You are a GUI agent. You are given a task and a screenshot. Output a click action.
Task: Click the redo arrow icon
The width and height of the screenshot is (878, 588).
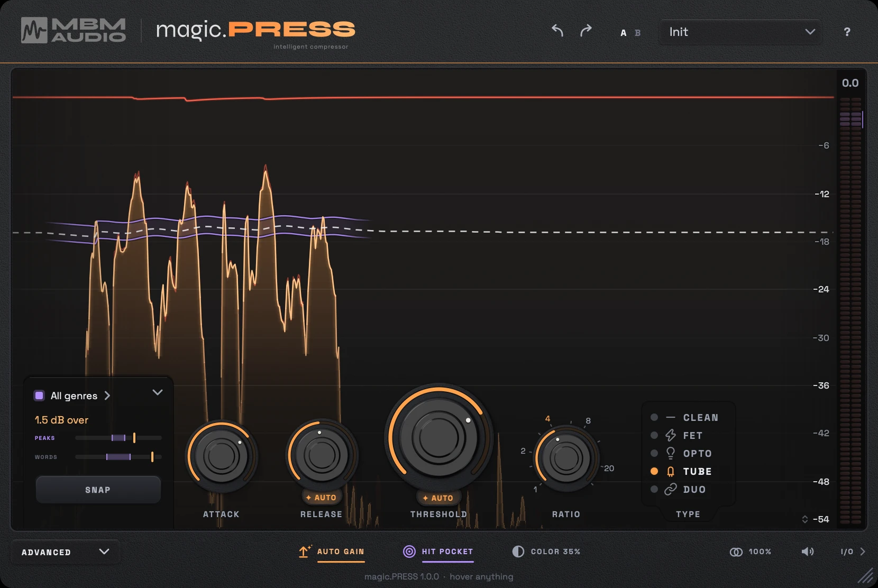coord(586,31)
